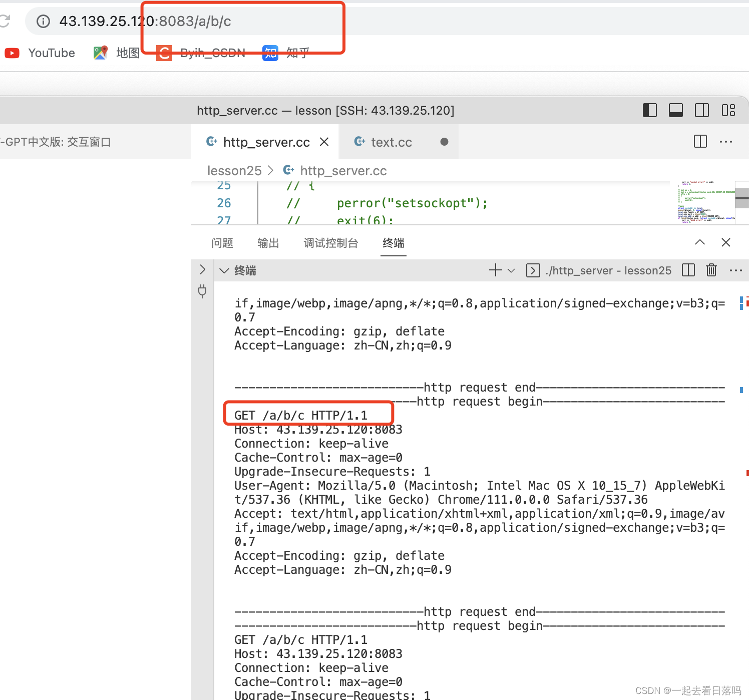Close the http_server.cc tab
This screenshot has width=749, height=700.
(324, 142)
